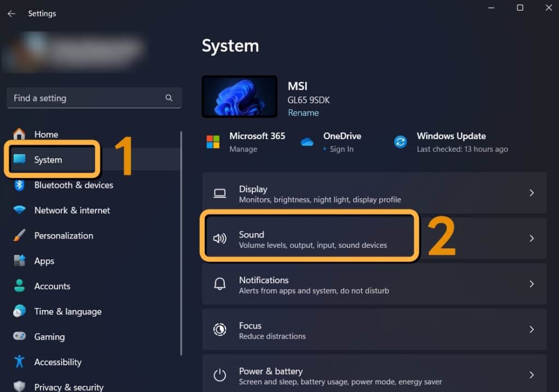Viewport: 559px width, 392px height.
Task: Click the desktop wallpaper thumbnail
Action: tap(240, 96)
